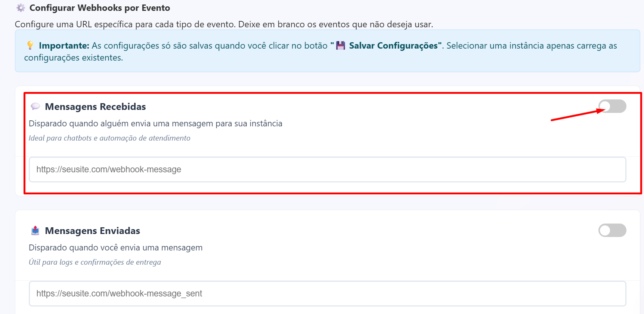The image size is (644, 314).
Task: Click into the webhook-message_sent URL field
Action: pos(327,293)
